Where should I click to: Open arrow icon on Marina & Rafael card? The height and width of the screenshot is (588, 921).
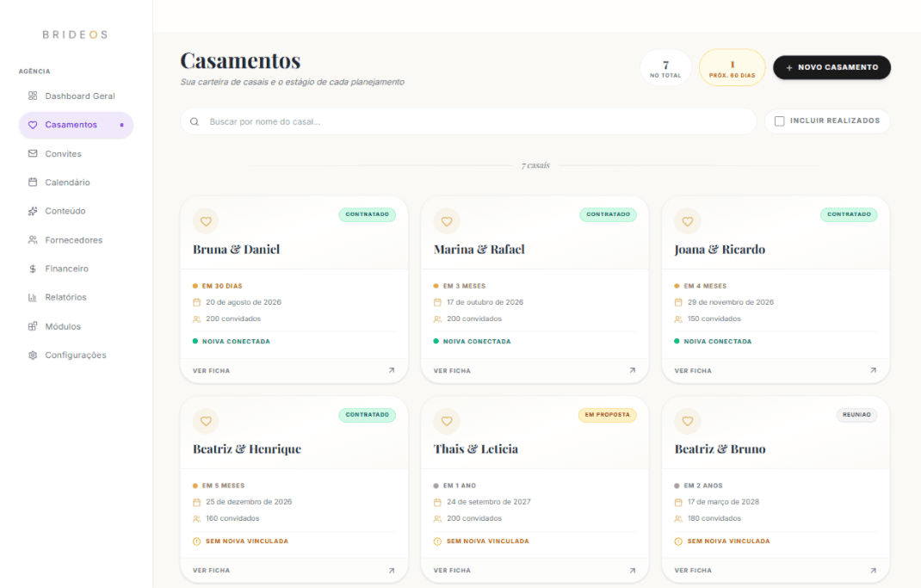[x=632, y=370]
